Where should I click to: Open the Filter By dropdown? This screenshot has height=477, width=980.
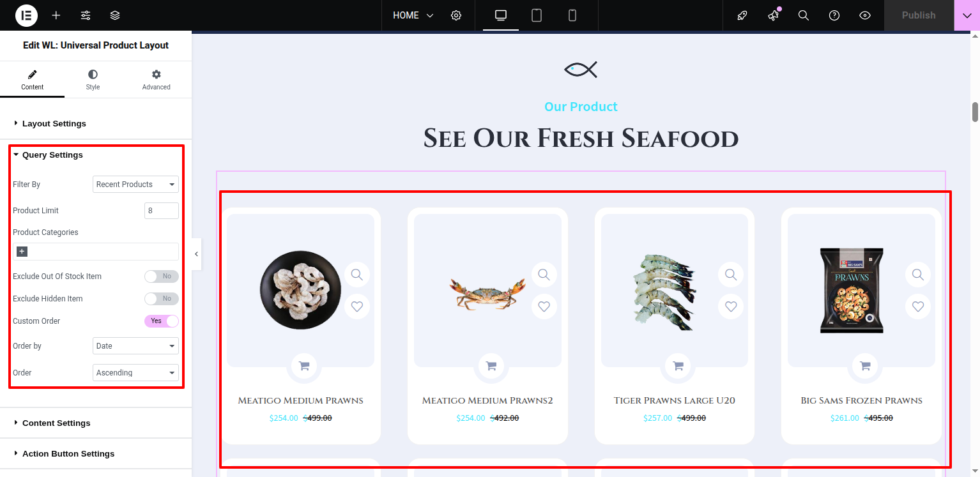click(x=135, y=185)
